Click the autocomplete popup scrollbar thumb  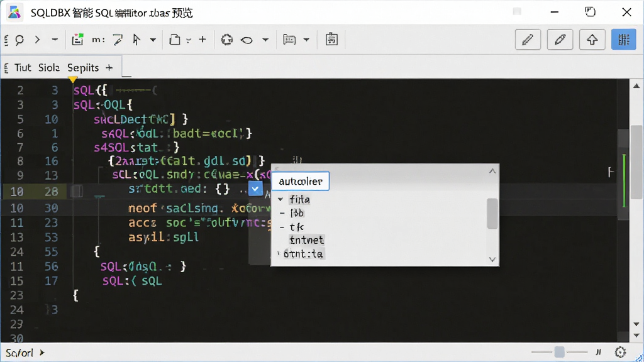pyautogui.click(x=492, y=214)
